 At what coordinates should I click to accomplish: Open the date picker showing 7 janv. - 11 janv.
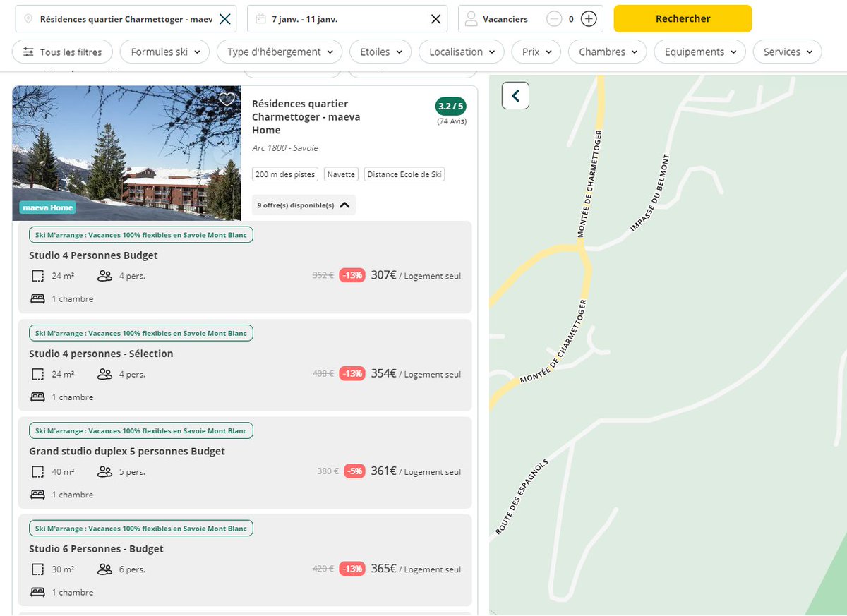[x=346, y=19]
